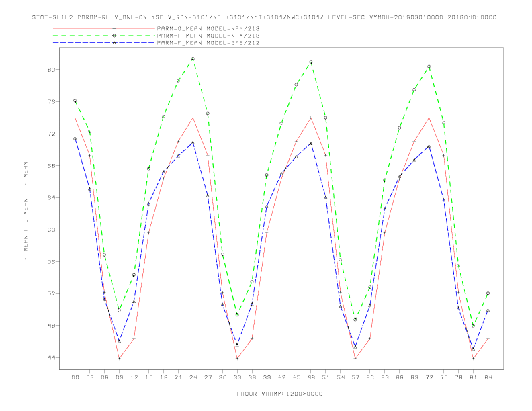532x411 pixels.
Task: Click x-axis tick label 81
Action: coord(474,377)
